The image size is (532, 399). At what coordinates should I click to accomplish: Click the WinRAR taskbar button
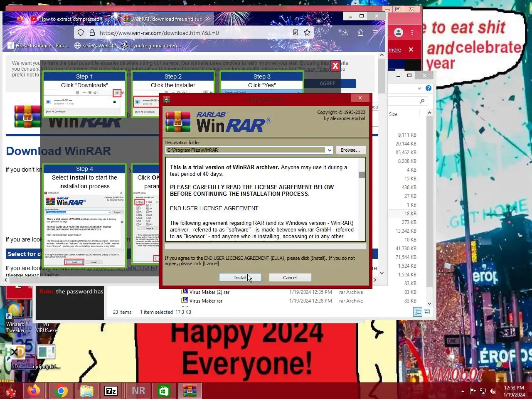click(190, 391)
